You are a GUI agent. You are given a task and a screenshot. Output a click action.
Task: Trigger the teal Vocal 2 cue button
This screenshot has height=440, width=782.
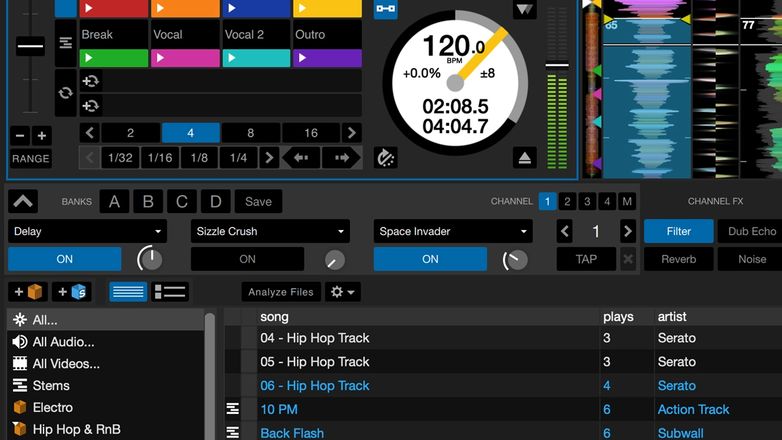pos(256,58)
